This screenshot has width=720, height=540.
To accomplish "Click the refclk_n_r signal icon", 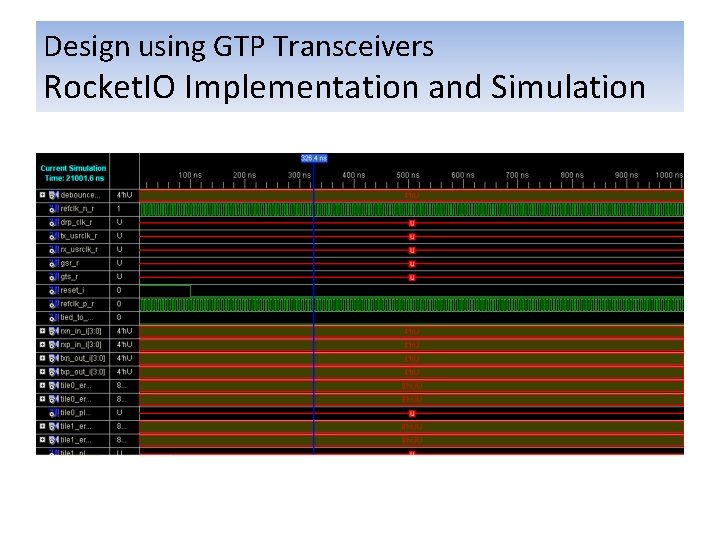I will (x=54, y=209).
